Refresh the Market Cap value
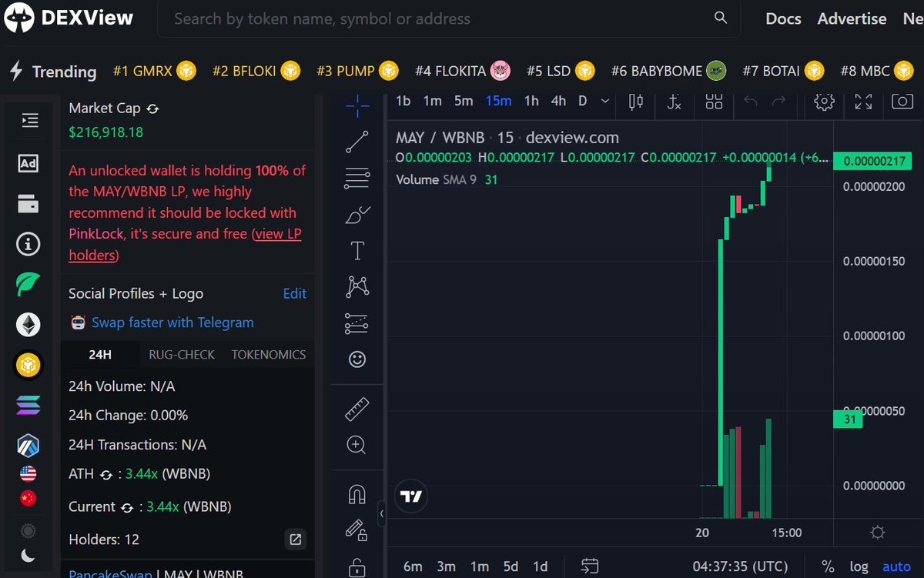Viewport: 924px width, 578px height. tap(152, 109)
